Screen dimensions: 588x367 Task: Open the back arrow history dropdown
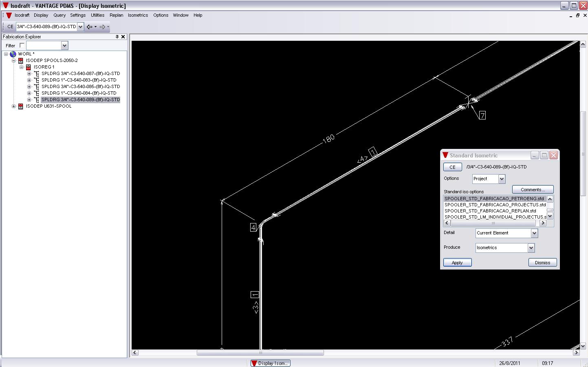point(95,27)
